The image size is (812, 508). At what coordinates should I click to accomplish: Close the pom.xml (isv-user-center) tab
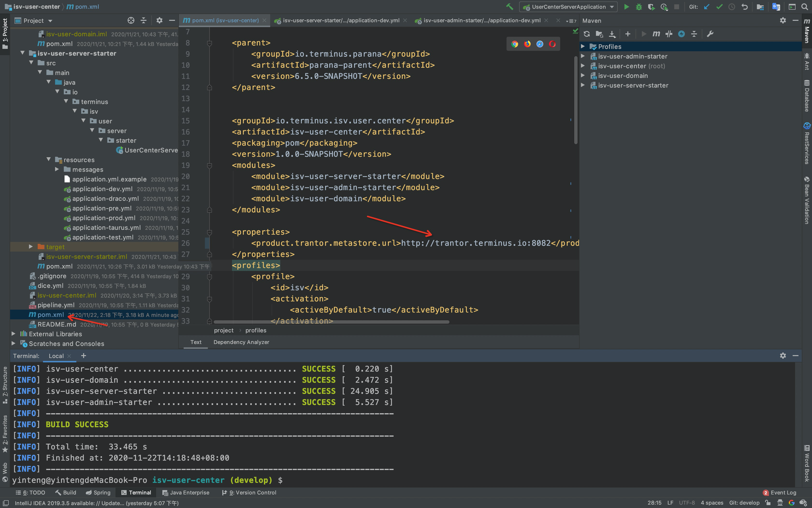pos(264,21)
